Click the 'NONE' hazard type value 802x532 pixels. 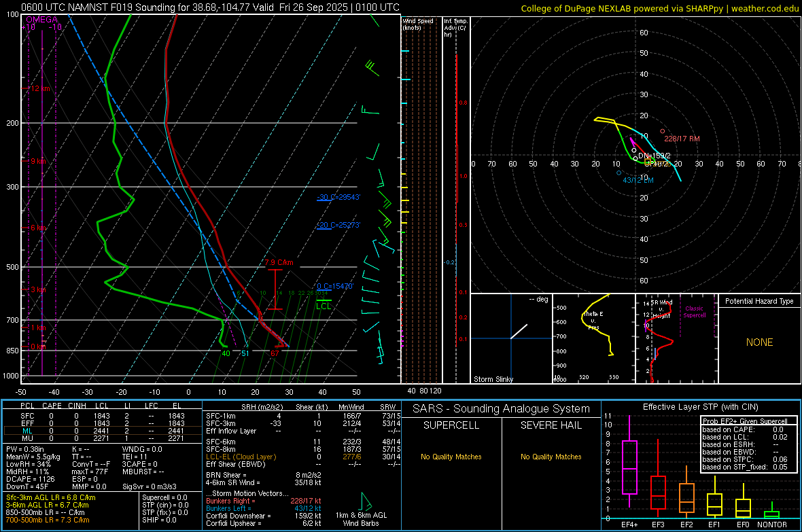pos(759,342)
